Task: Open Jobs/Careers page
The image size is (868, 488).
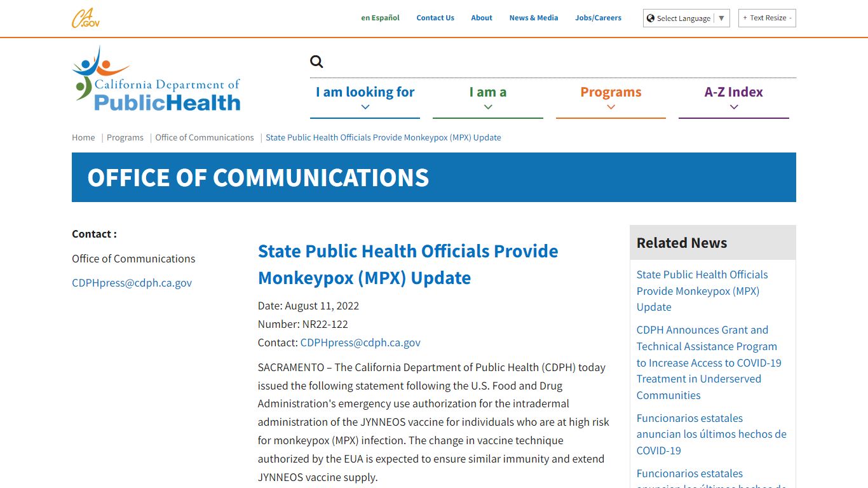Action: [599, 18]
